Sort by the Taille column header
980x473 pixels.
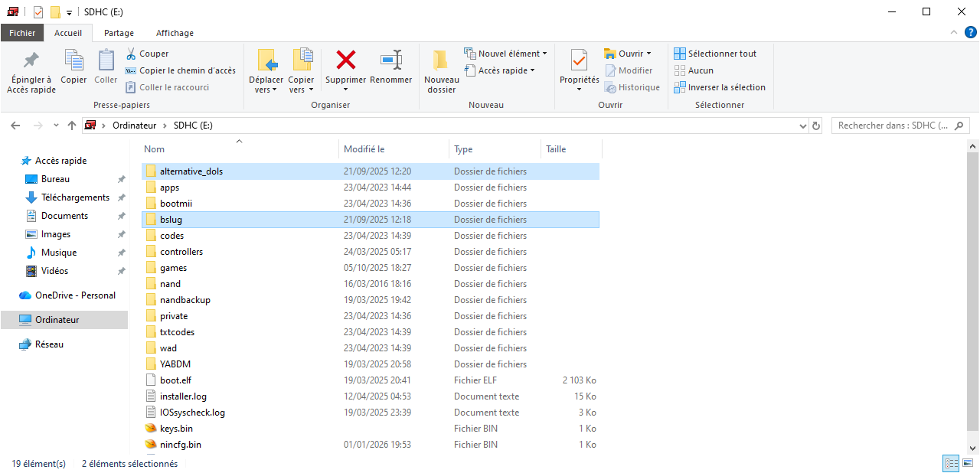(x=571, y=149)
